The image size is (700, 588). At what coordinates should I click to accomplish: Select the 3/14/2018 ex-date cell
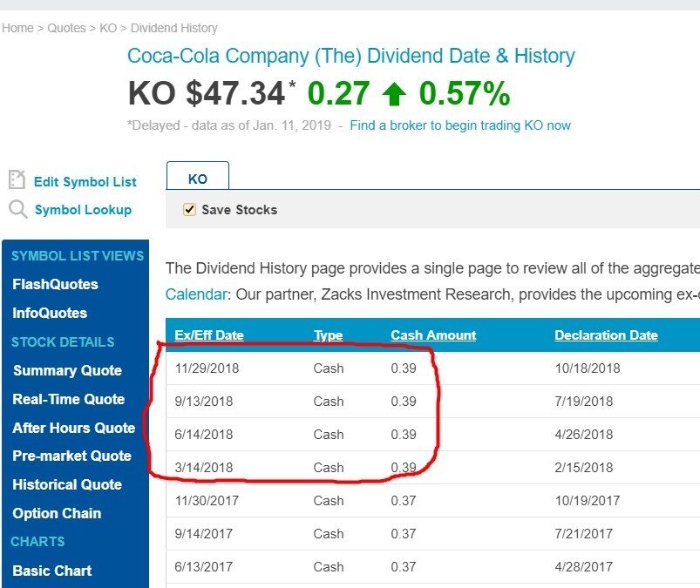(x=204, y=467)
